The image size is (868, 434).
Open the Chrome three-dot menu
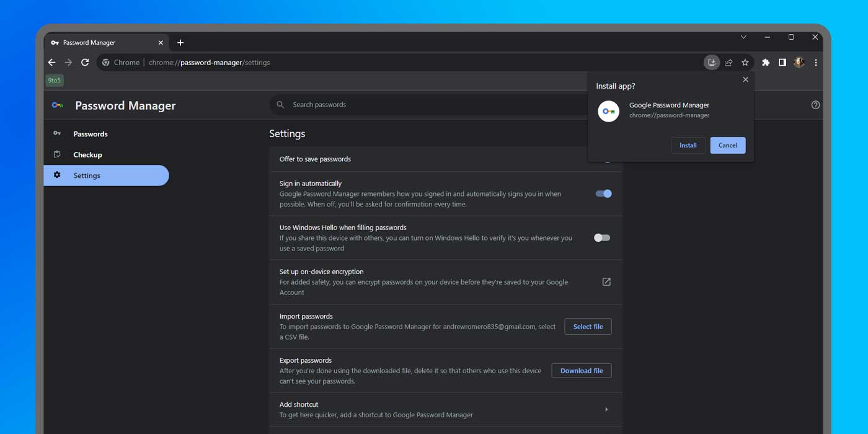[x=816, y=62]
